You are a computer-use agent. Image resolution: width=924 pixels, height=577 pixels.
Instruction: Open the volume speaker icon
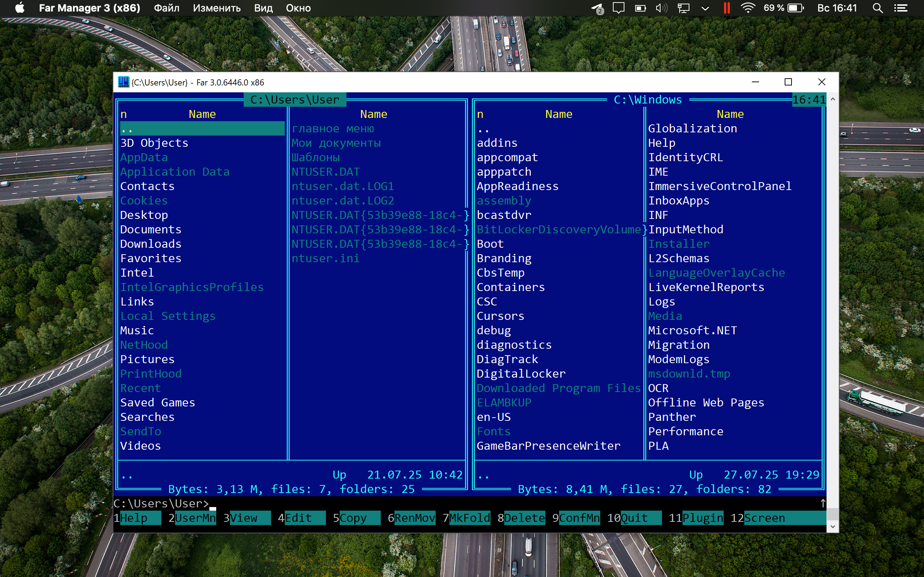(x=661, y=8)
